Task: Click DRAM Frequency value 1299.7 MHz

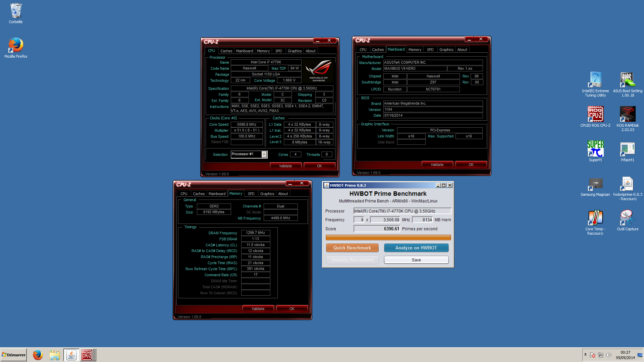Action: point(256,233)
